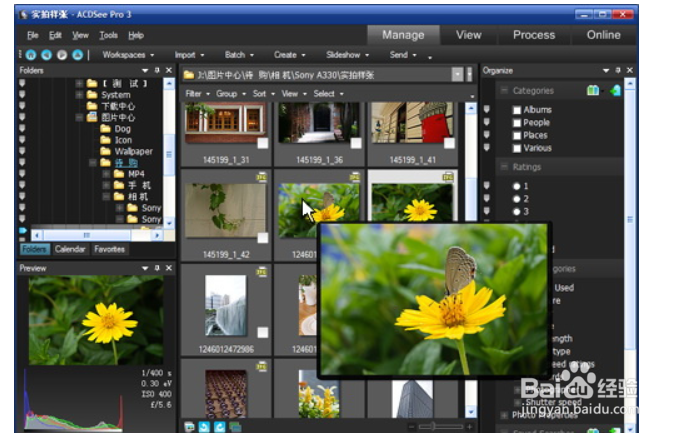Select the MP4 folder in tree

tap(136, 174)
